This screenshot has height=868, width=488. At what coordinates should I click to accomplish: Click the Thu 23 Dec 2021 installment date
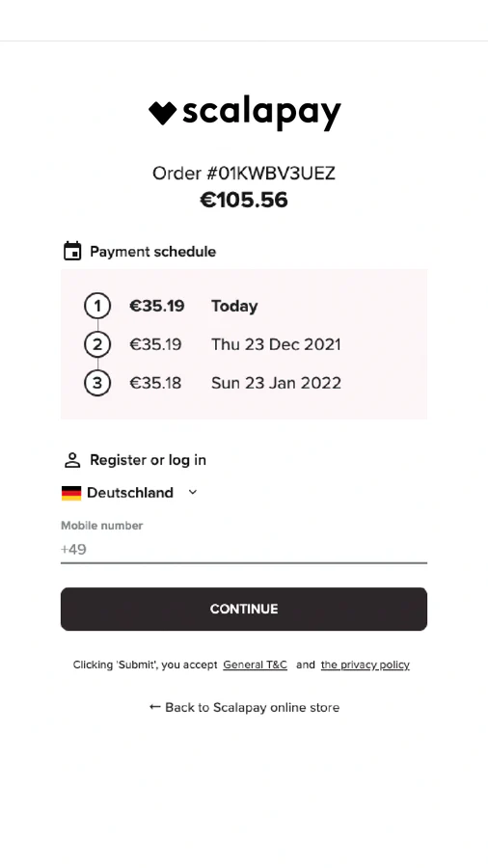[276, 344]
